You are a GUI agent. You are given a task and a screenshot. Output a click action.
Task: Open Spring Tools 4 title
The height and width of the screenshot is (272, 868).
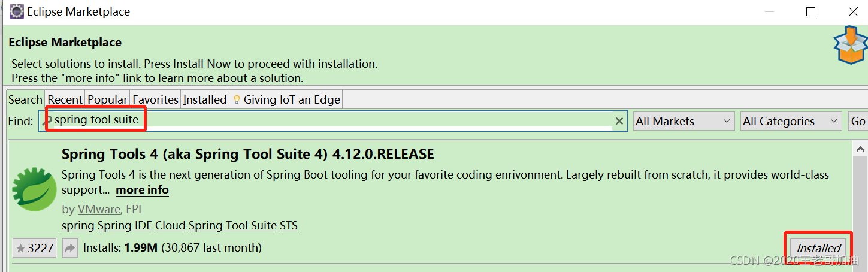pyautogui.click(x=247, y=154)
